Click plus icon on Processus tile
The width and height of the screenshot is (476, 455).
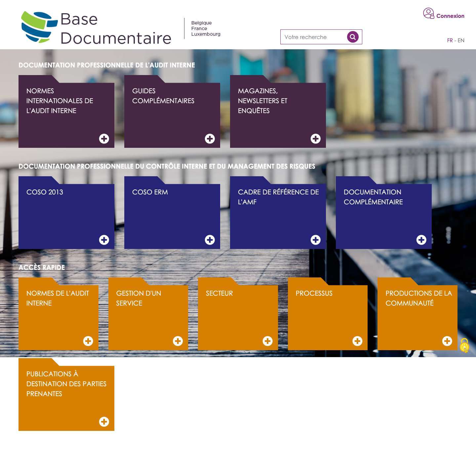coord(357,340)
